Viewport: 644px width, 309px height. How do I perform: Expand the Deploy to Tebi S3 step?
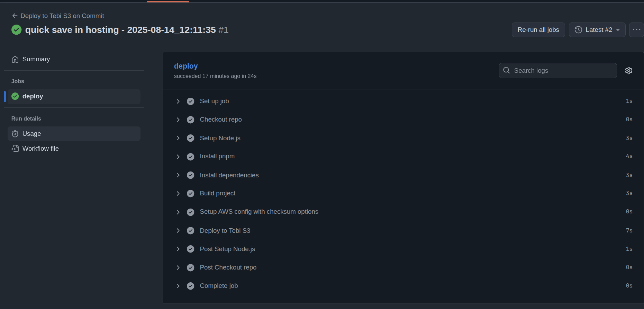(x=178, y=231)
